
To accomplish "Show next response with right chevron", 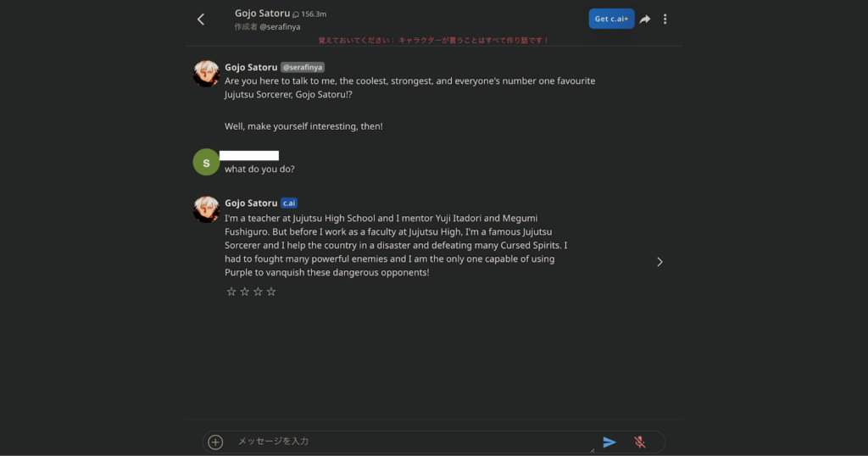I will 659,262.
